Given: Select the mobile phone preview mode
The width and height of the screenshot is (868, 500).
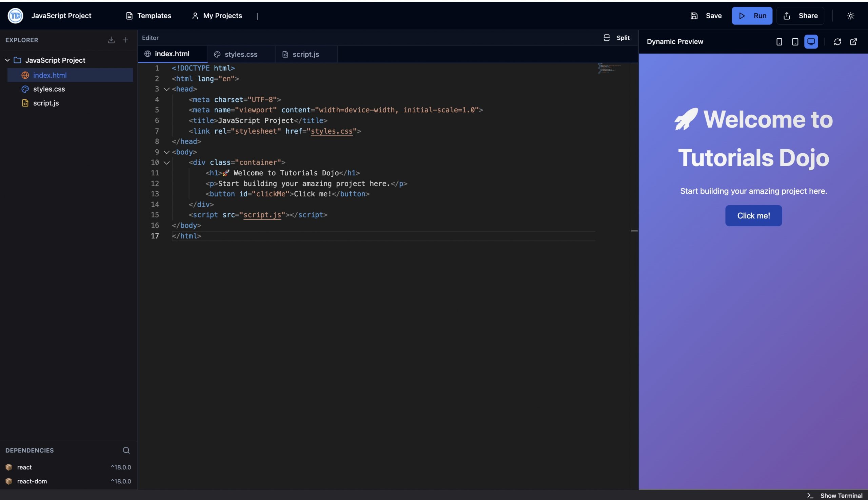Looking at the screenshot, I should point(779,41).
